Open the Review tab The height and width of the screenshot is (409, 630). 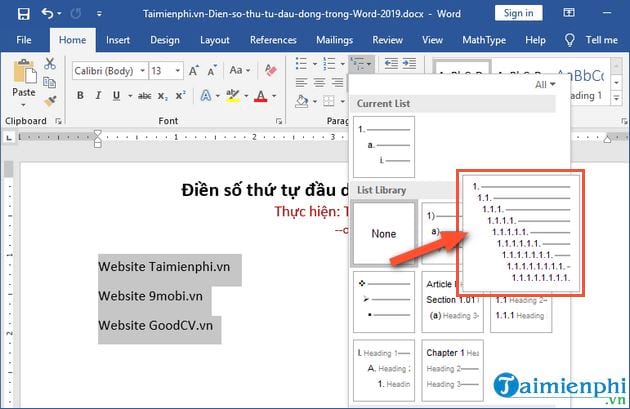click(x=387, y=40)
